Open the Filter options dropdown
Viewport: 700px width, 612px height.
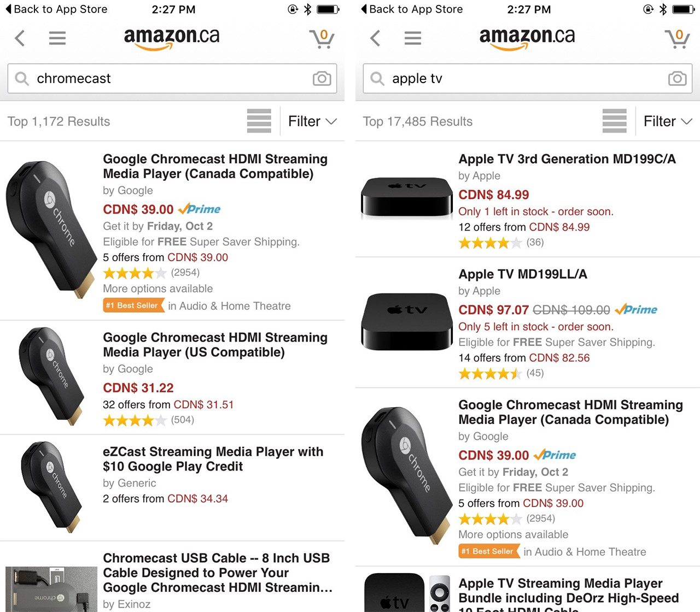point(312,121)
